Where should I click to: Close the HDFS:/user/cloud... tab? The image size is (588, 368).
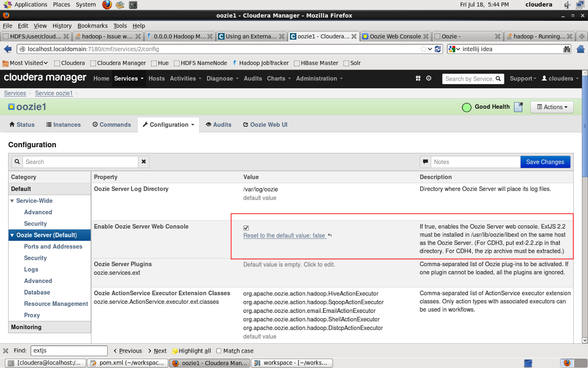[x=66, y=36]
